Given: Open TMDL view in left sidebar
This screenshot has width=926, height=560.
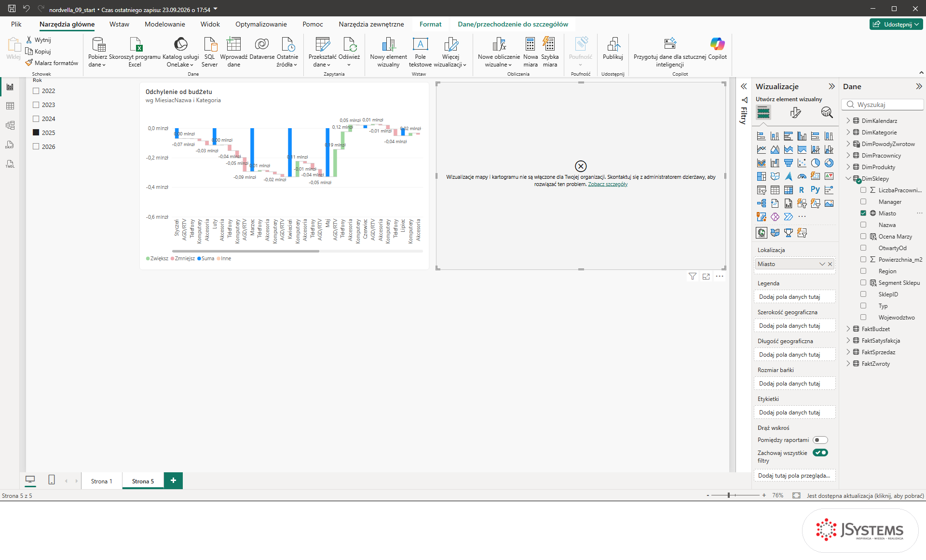Looking at the screenshot, I should click(10, 164).
